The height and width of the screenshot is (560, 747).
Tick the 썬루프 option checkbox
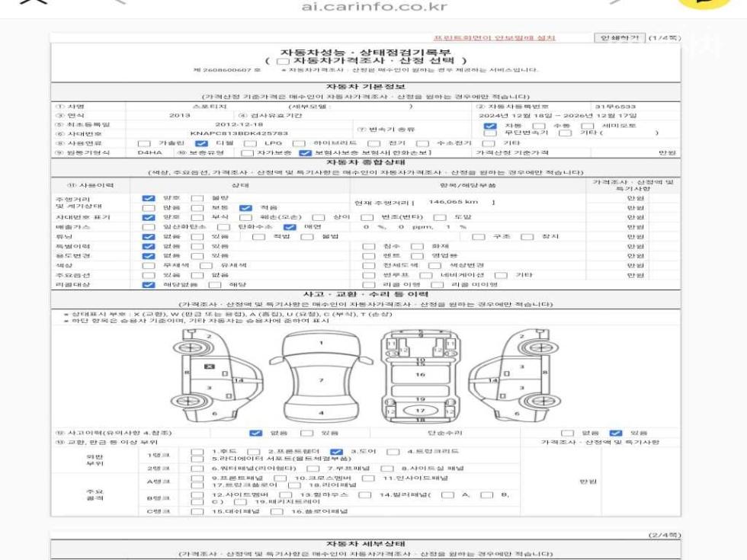pyautogui.click(x=368, y=275)
